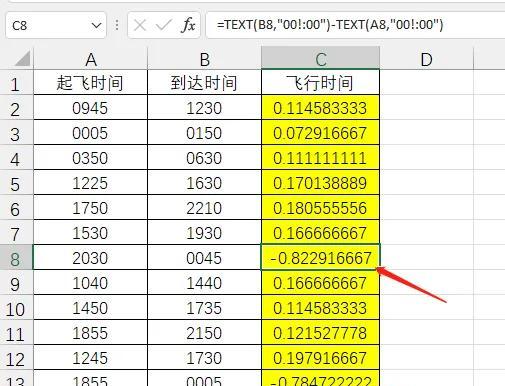The height and width of the screenshot is (386, 505).
Task: Select cell with value 1040
Action: [91, 283]
